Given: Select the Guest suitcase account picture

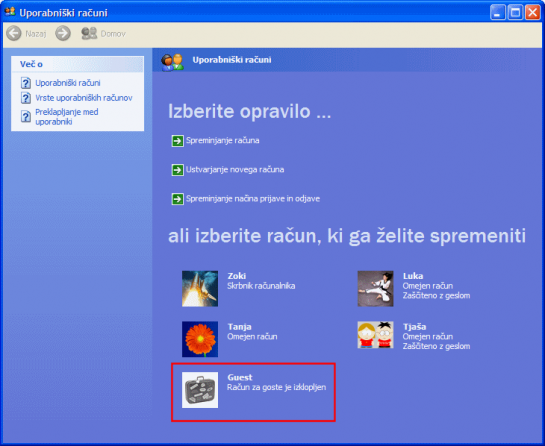Looking at the screenshot, I should click(x=200, y=390).
